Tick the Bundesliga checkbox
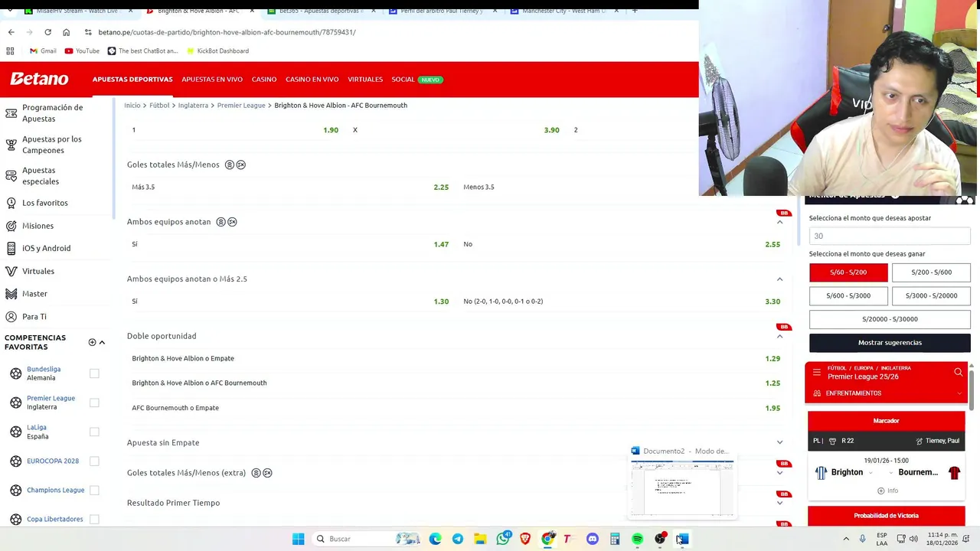Screen dimensions: 980x551 94,373
